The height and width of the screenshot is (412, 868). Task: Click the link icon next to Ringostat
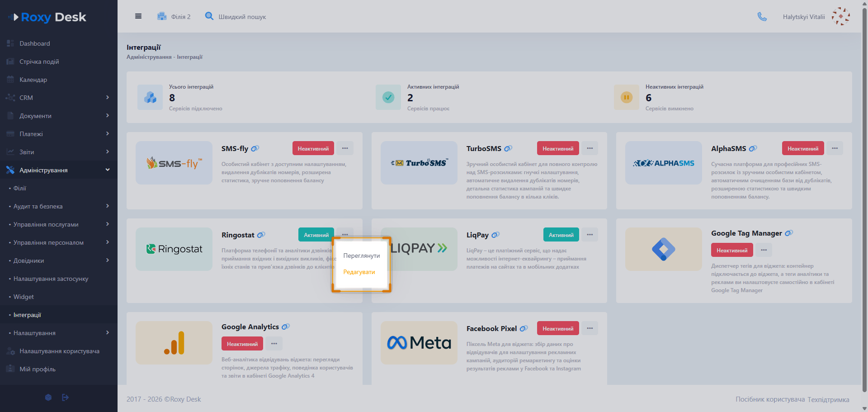(261, 235)
